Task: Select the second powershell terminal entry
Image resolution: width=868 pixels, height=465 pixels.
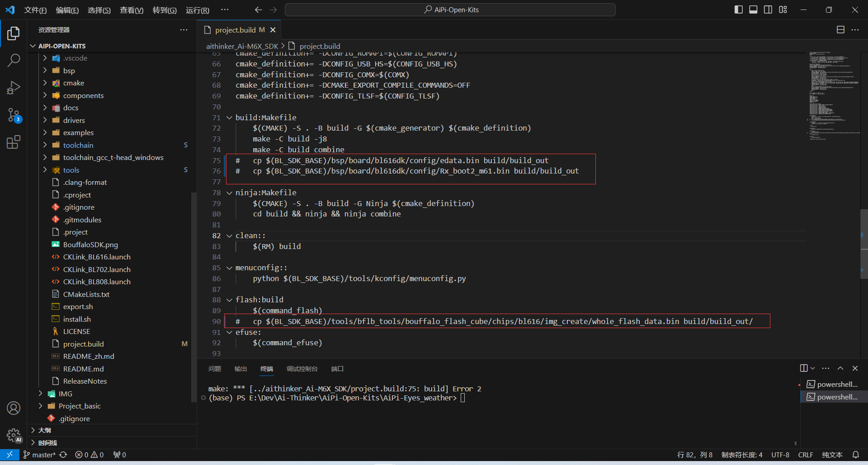Action: [x=833, y=397]
